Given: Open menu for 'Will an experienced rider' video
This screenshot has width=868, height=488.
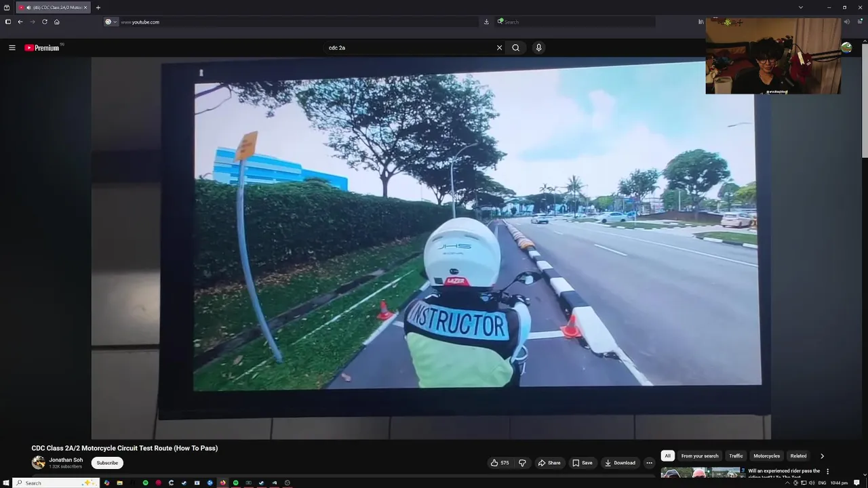Looking at the screenshot, I should pos(827,472).
